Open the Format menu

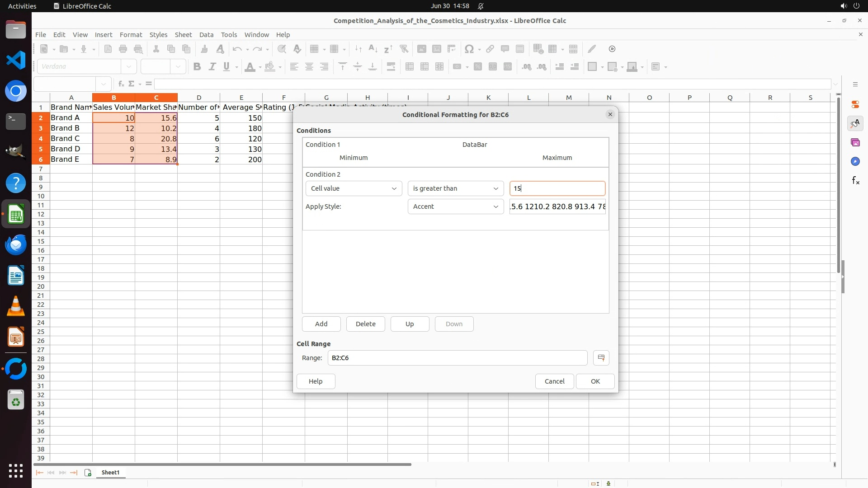coord(131,35)
